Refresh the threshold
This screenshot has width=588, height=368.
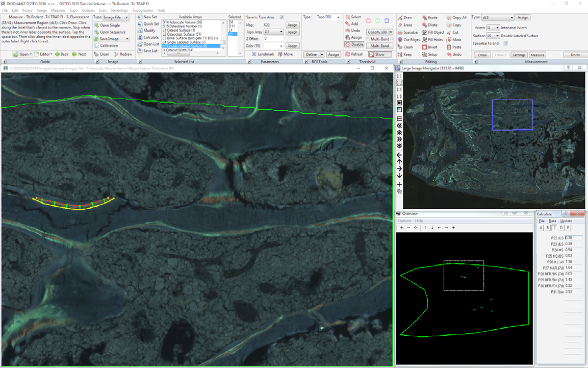[354, 54]
